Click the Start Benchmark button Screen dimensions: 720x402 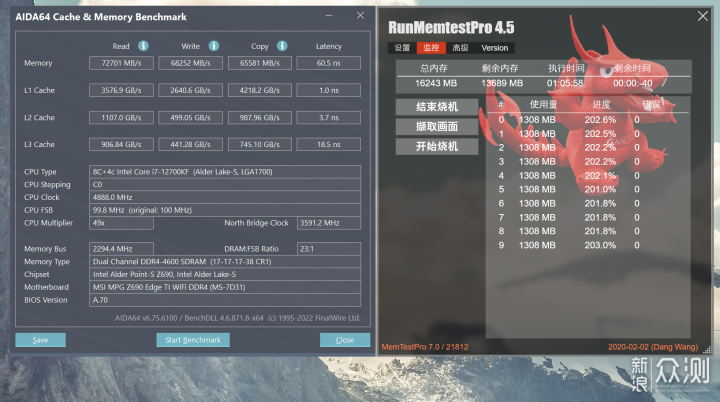click(x=193, y=340)
